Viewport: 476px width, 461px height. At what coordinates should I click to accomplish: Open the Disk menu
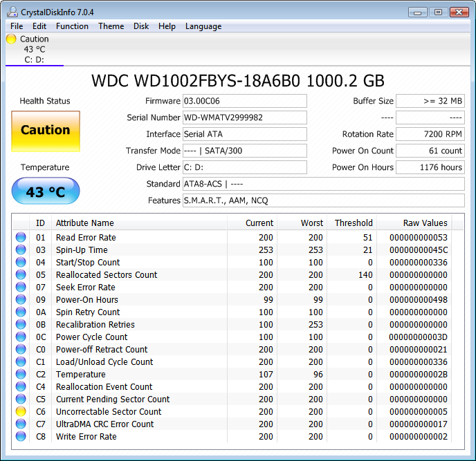click(141, 26)
